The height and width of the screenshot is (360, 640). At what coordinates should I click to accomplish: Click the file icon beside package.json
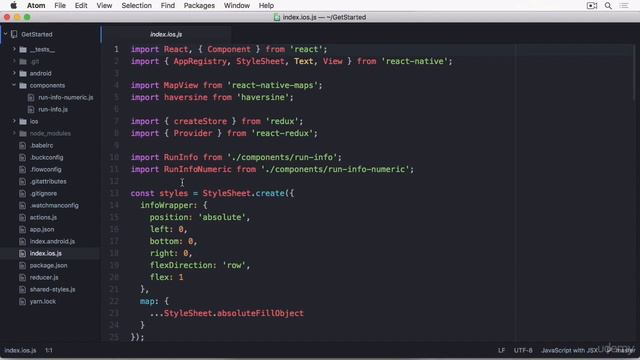pyautogui.click(x=22, y=266)
